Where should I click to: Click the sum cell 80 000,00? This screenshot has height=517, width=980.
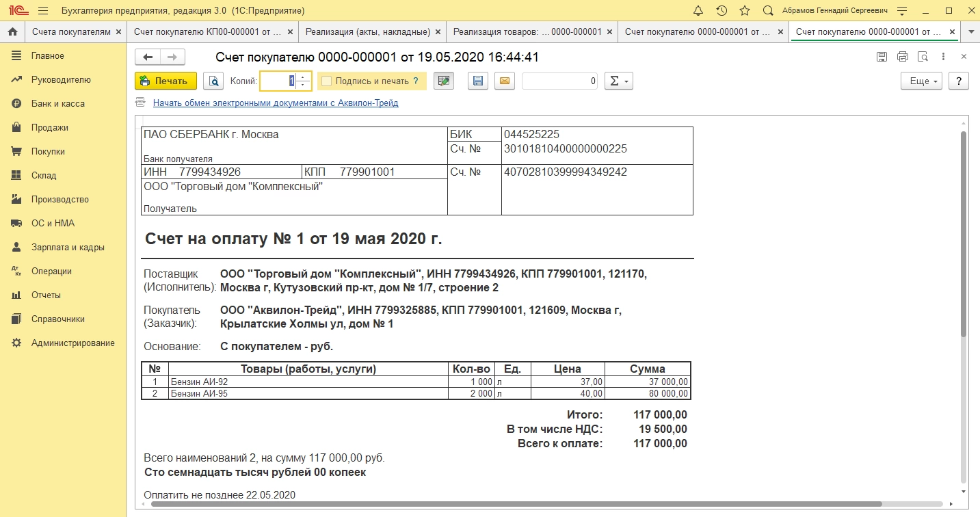648,394
